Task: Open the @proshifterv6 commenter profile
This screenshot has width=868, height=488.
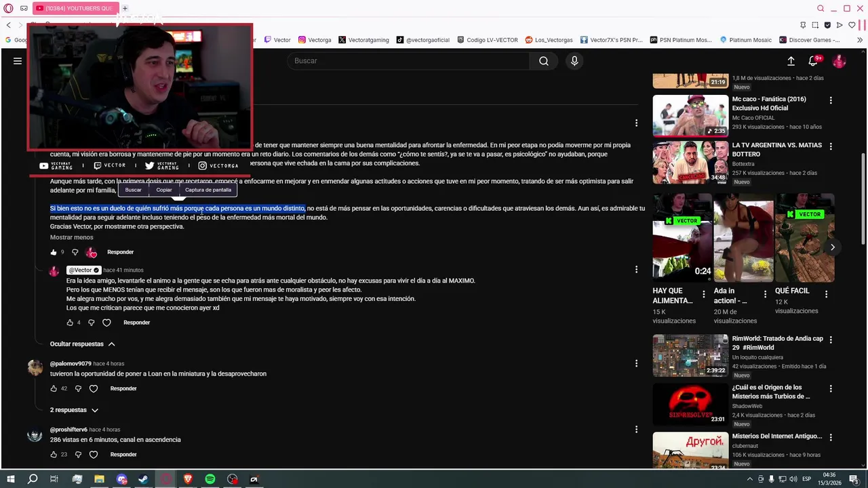Action: point(68,430)
